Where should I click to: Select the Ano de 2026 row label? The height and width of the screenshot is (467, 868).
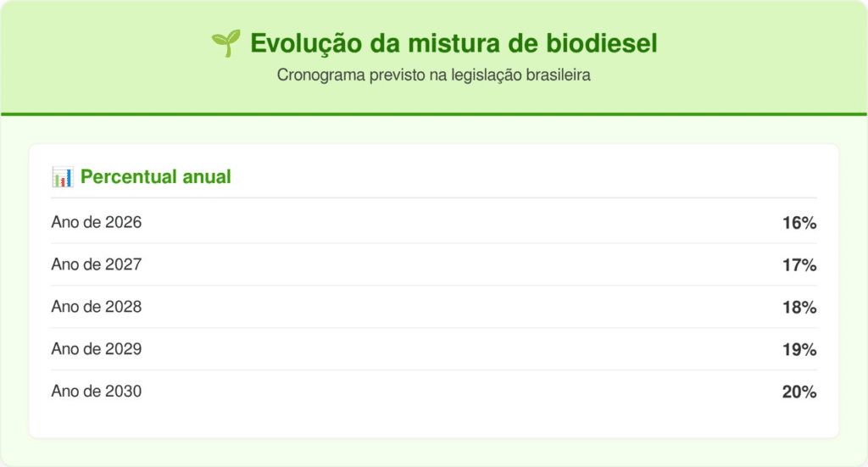point(97,222)
